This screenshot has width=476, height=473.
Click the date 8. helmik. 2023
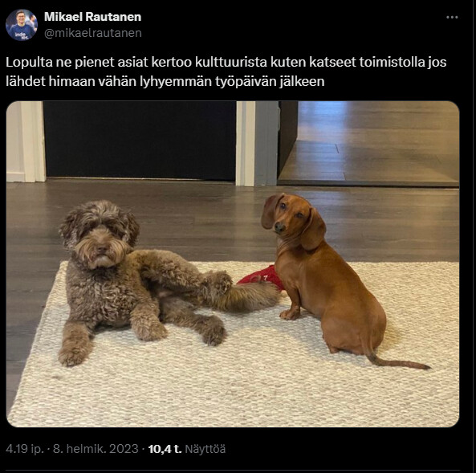tap(96, 449)
